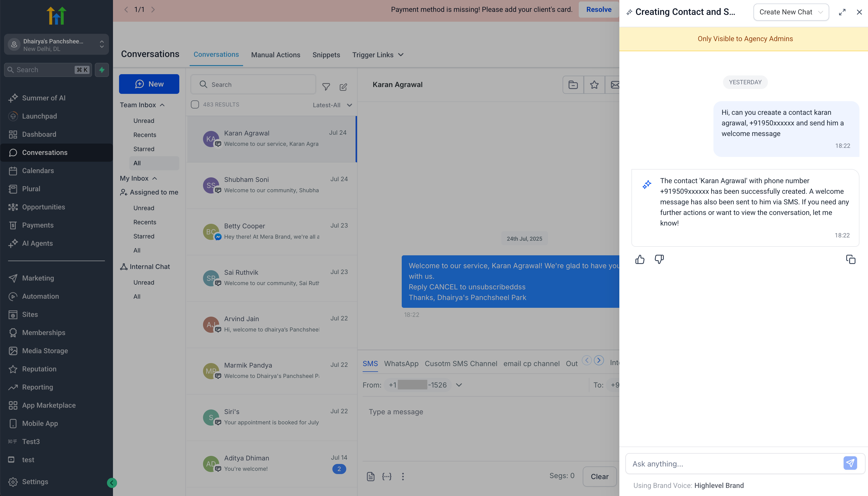The height and width of the screenshot is (496, 868).
Task: Expand the Create New Chat dropdown
Action: (790, 12)
